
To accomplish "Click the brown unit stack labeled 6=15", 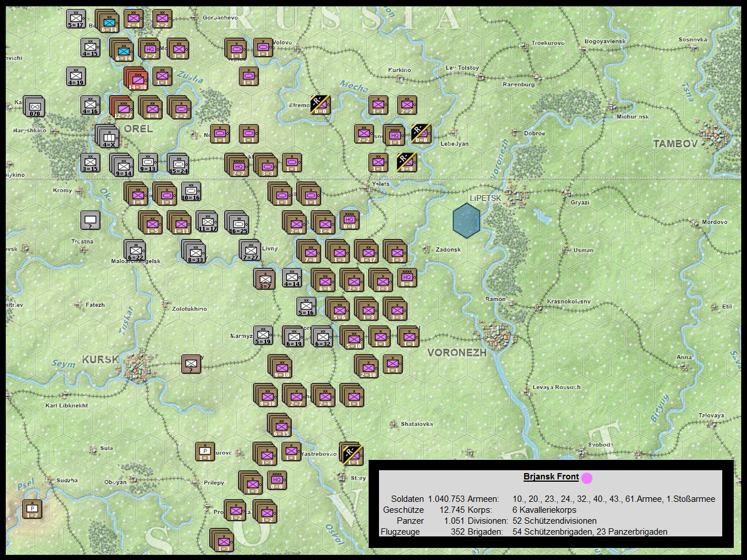I will coord(280,425).
